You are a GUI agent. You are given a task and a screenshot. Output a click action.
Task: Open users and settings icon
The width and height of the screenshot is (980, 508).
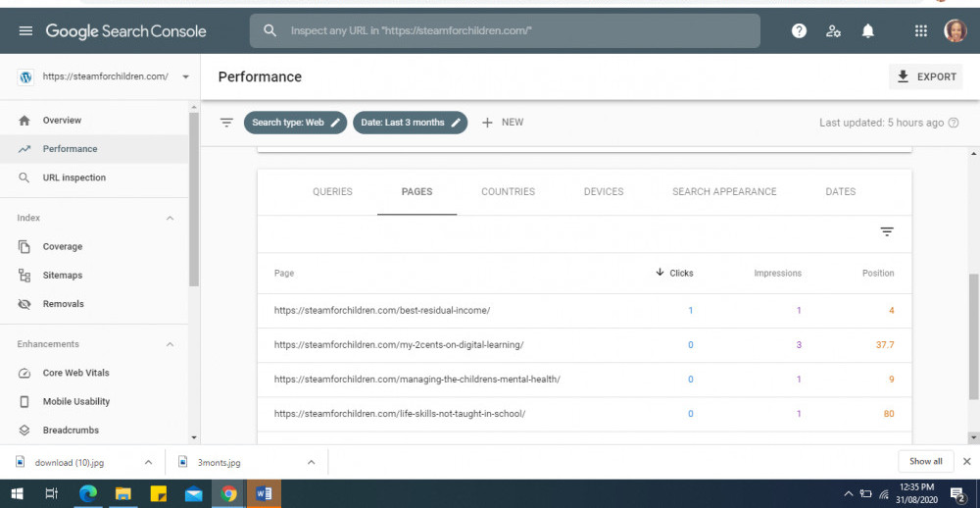[x=833, y=30]
